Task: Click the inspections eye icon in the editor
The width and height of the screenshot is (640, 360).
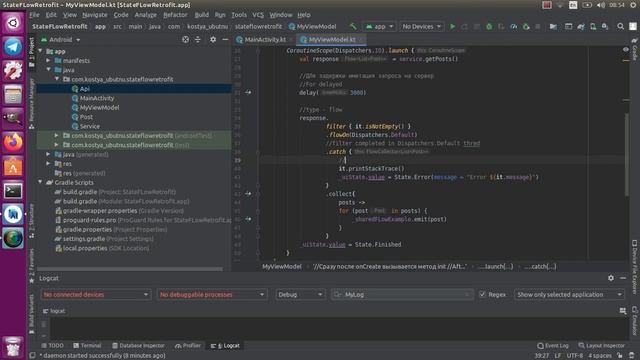Action: 626,50
